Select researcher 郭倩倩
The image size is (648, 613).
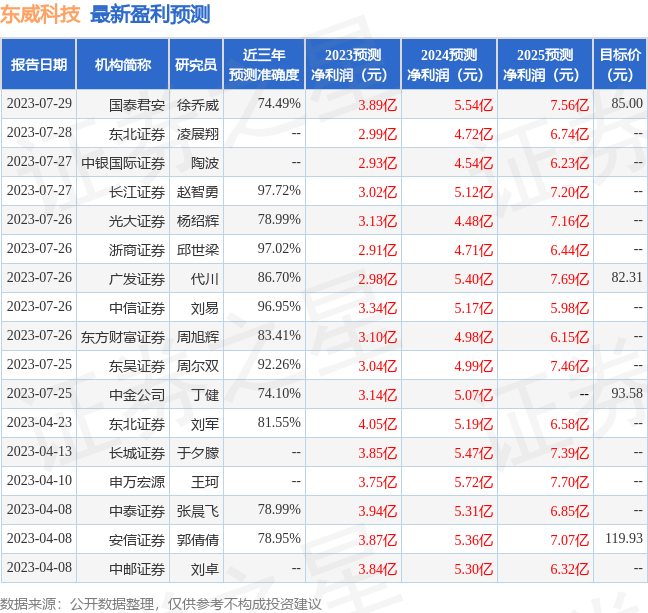(x=198, y=540)
